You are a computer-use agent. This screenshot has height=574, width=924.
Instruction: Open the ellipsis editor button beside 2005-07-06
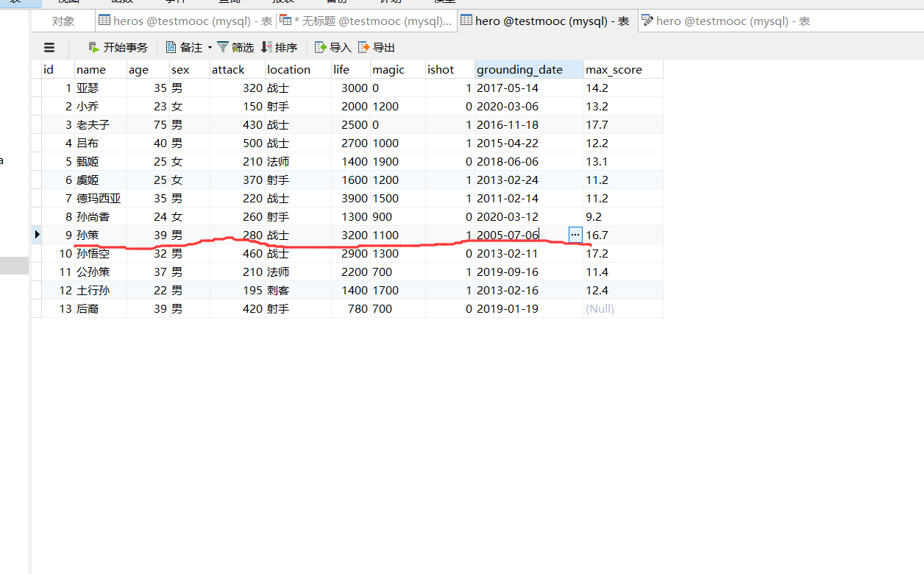tap(575, 235)
